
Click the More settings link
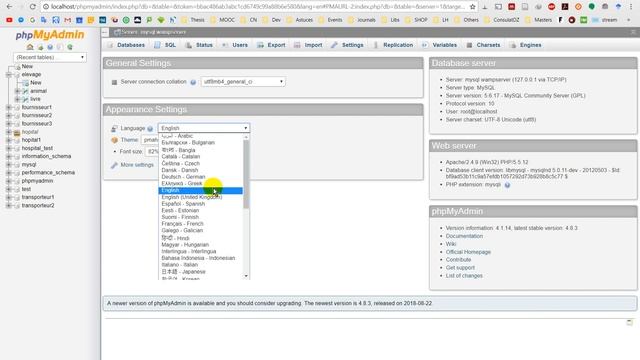coord(137,165)
